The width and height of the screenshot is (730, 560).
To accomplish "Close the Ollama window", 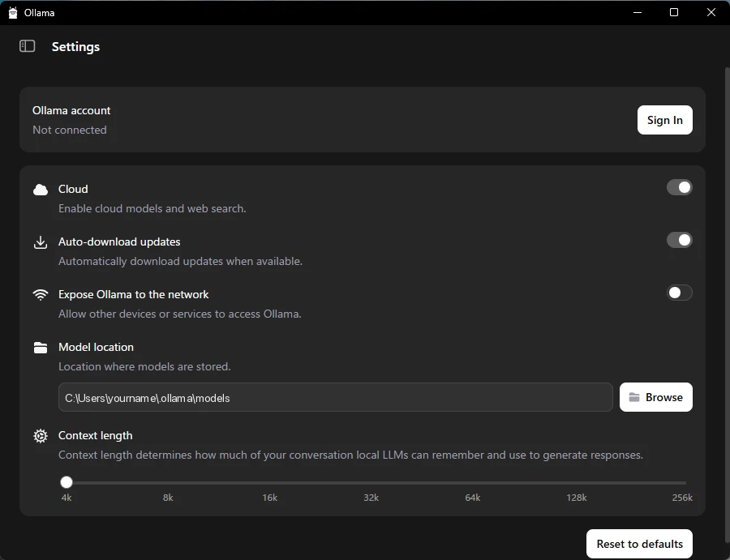I will click(711, 12).
